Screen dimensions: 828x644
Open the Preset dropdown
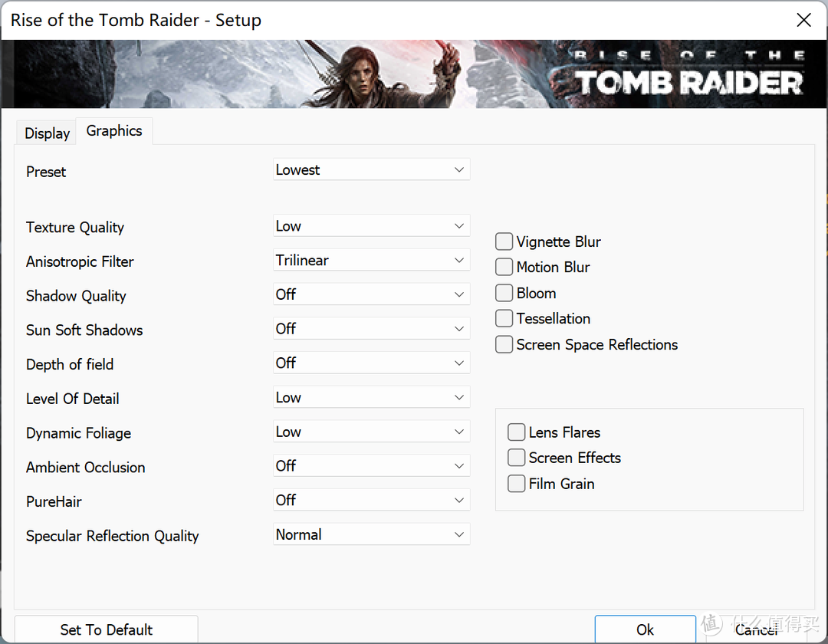(371, 169)
